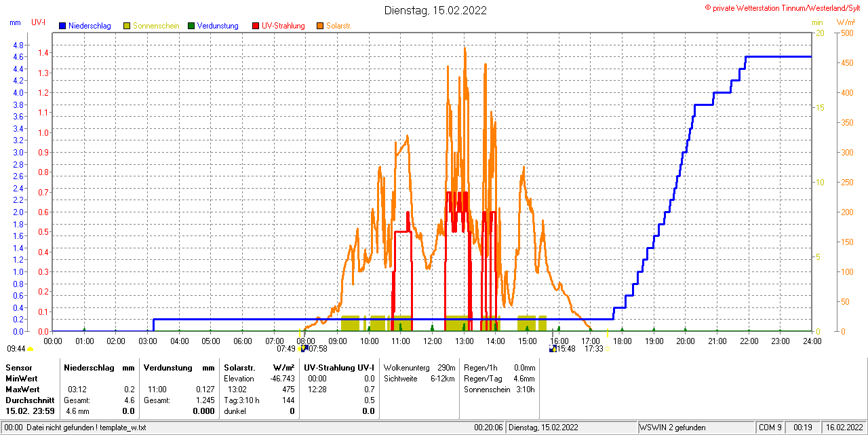The height and width of the screenshot is (435, 868).
Task: Click the Solarstr. column header in table
Action: pos(239,367)
